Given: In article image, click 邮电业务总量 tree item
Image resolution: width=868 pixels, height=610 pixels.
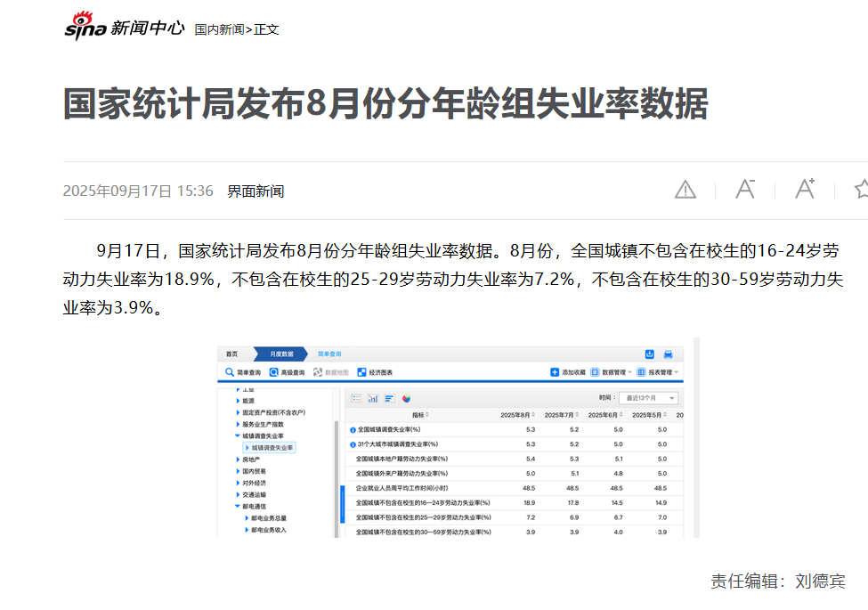Looking at the screenshot, I should [269, 518].
